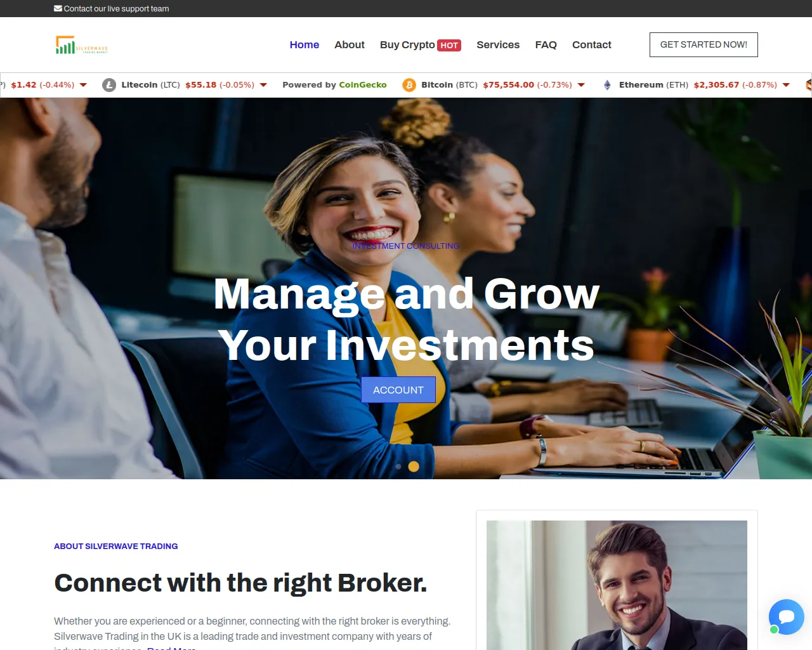Viewport: 812px width, 650px height.
Task: Go to the FAQ page
Action: 546,45
